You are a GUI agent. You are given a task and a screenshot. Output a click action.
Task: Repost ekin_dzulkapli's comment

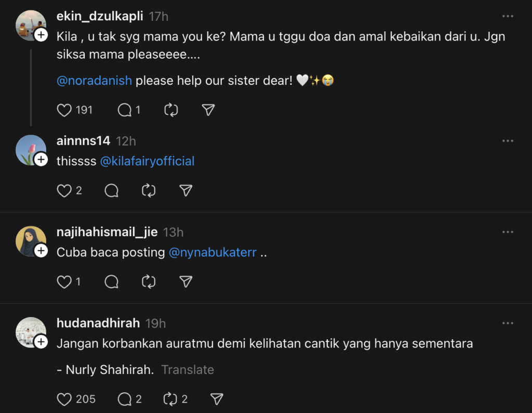171,110
